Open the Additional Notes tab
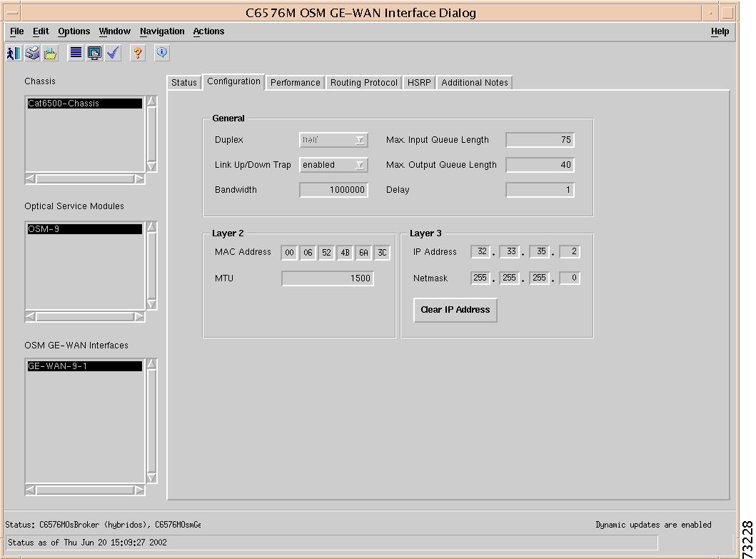 tap(475, 83)
